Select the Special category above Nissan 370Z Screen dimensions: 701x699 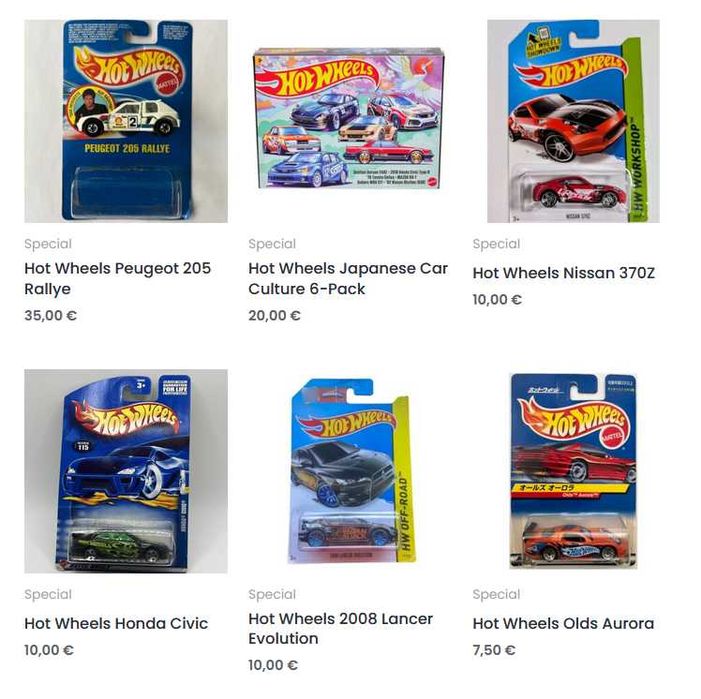pyautogui.click(x=496, y=244)
